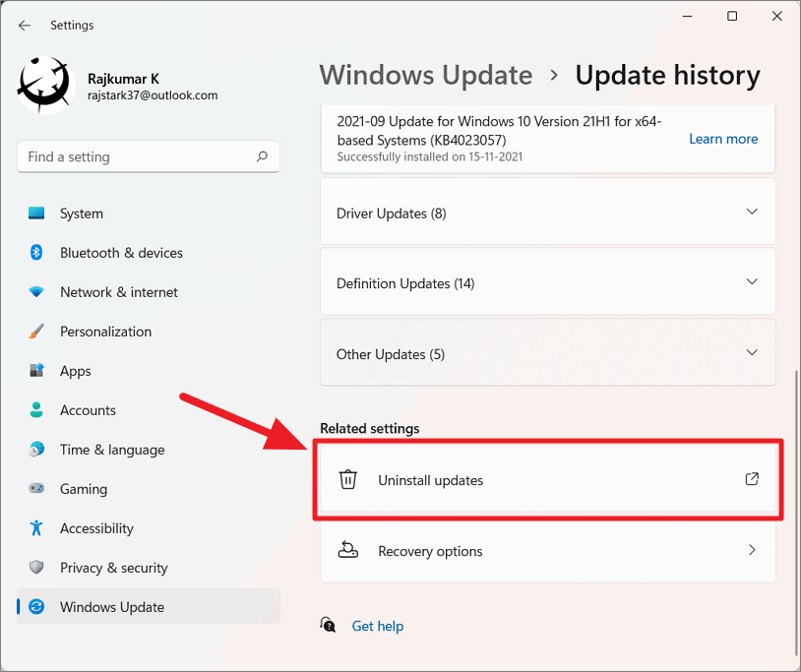Screen dimensions: 801x672
Task: Open the Apps category
Action: (149, 371)
